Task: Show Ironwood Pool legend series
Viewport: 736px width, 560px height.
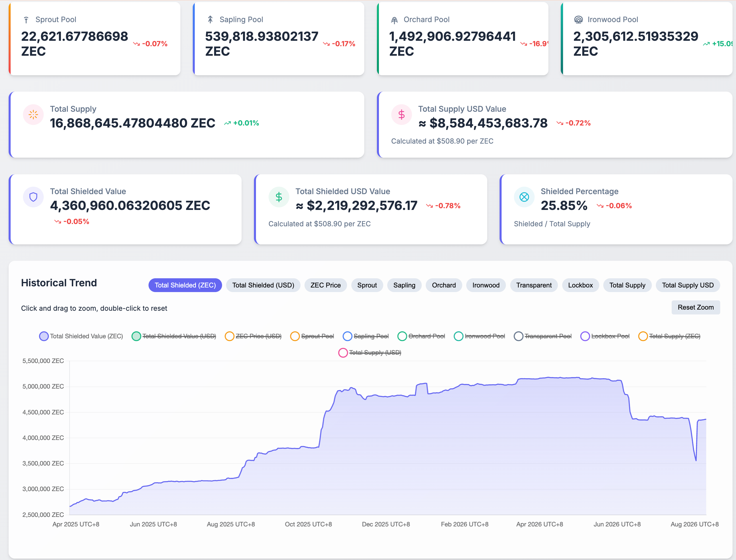Action: [x=479, y=336]
